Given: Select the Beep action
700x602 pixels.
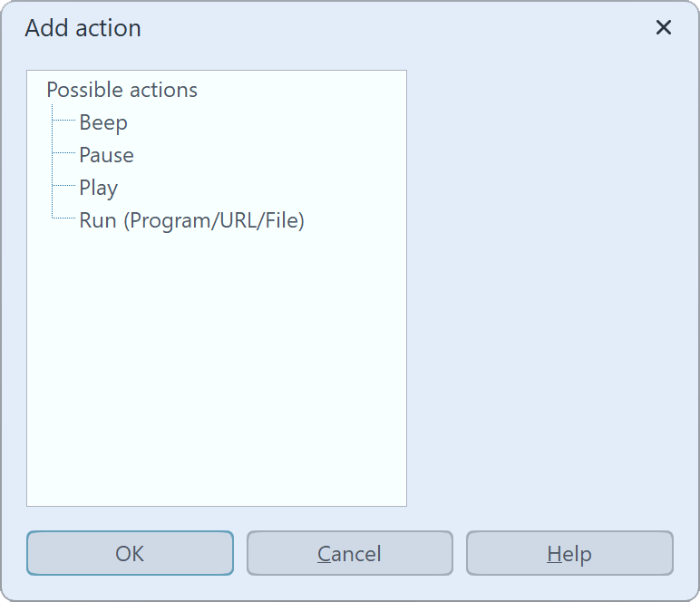Looking at the screenshot, I should pos(103,122).
